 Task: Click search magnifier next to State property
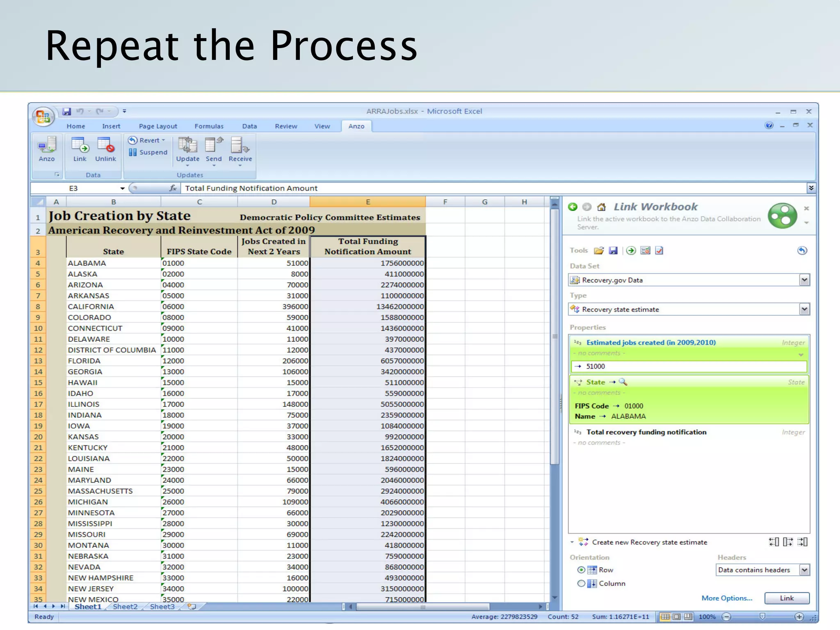[x=623, y=382]
